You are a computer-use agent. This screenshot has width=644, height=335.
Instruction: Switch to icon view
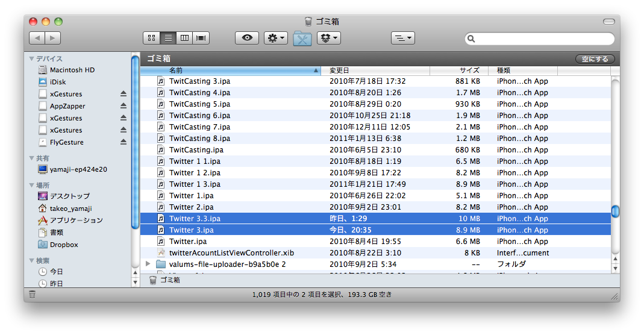(152, 38)
